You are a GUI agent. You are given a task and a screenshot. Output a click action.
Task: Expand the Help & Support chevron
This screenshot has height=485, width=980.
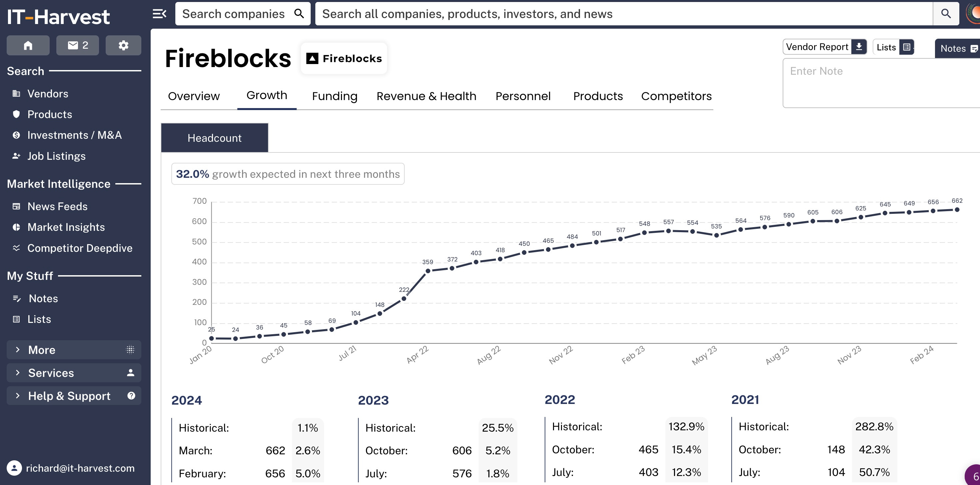(x=17, y=396)
